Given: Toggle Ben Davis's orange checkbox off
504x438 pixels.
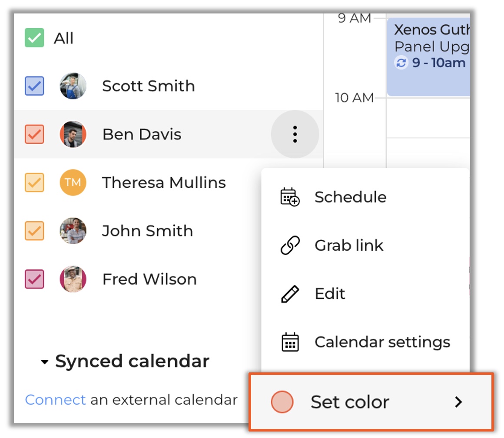Looking at the screenshot, I should [x=34, y=134].
